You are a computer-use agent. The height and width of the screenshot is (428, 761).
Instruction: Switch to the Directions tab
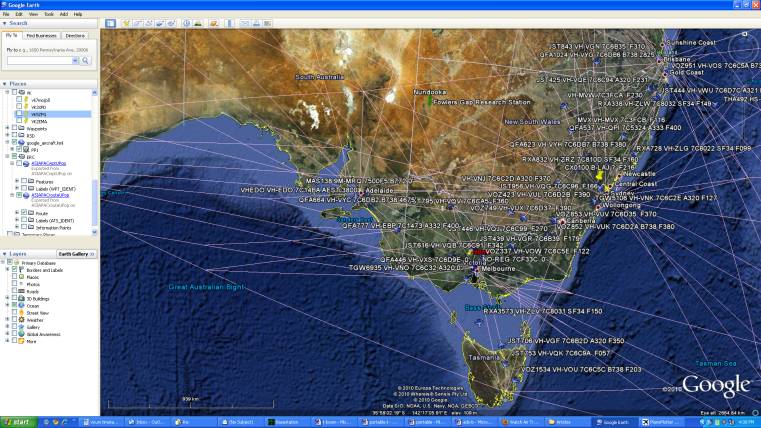coord(75,35)
